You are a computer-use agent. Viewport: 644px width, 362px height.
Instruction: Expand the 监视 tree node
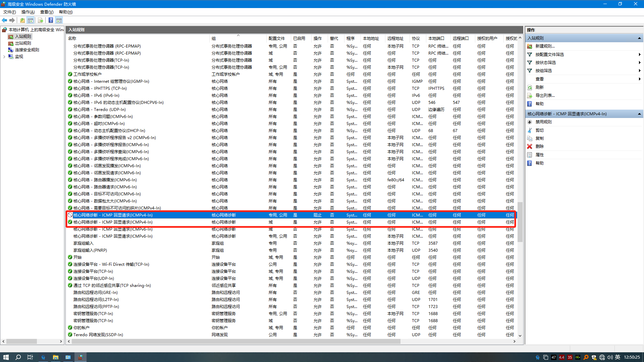tap(4, 57)
